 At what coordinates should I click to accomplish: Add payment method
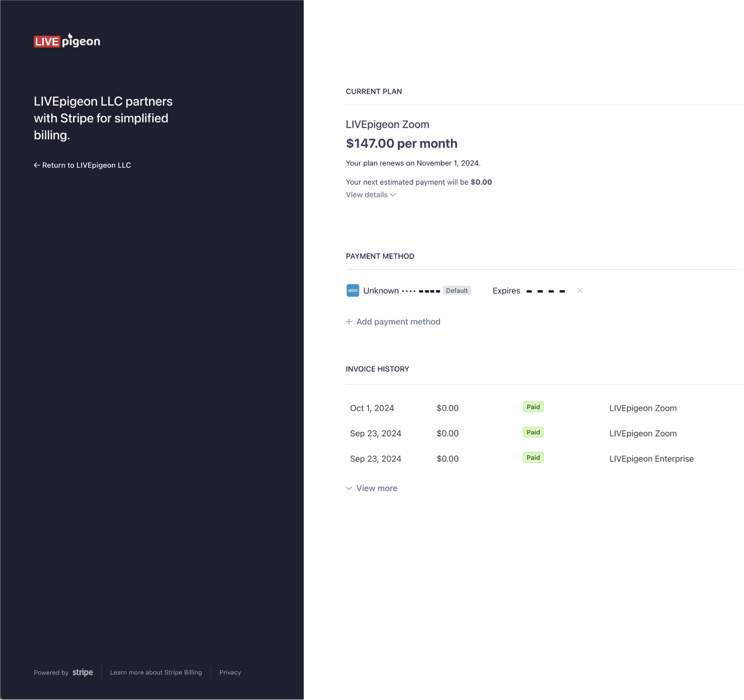click(x=393, y=322)
